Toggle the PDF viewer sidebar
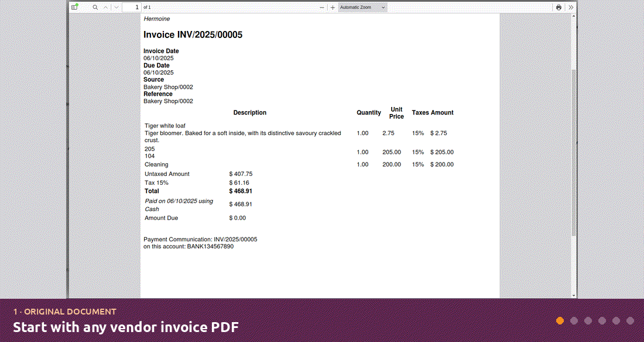 point(74,8)
